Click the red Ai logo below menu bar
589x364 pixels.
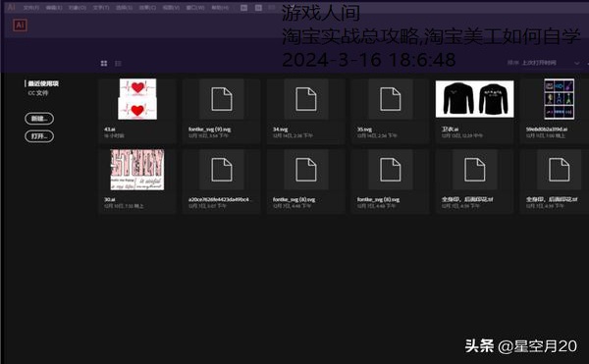pos(20,26)
